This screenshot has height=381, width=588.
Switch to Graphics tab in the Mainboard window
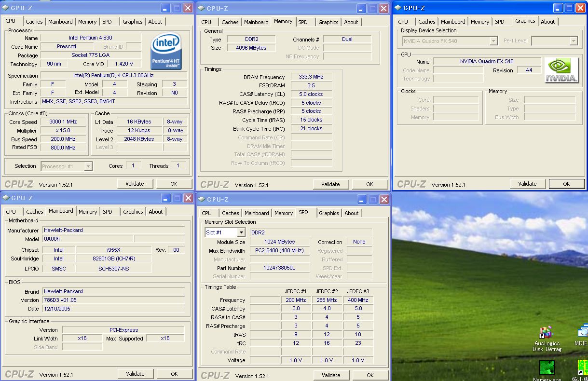click(x=133, y=212)
